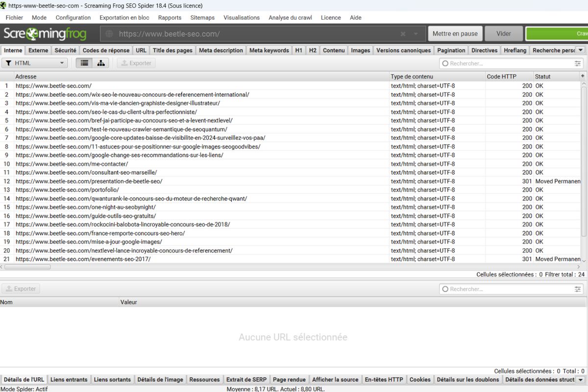
Task: Click the globe icon in URL bar
Action: [x=109, y=34]
